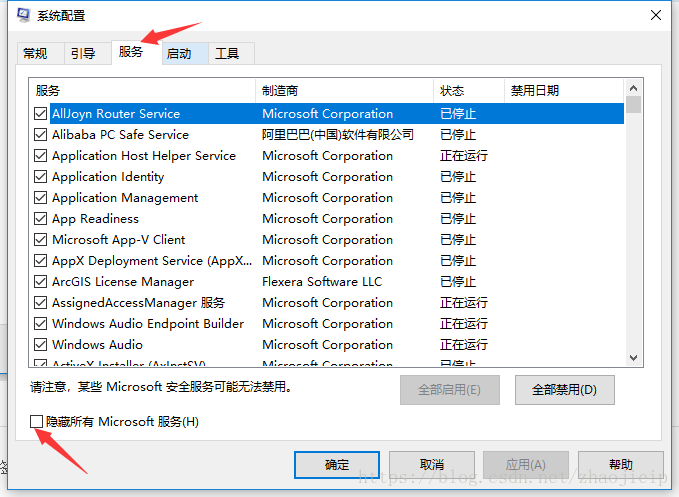This screenshot has height=497, width=679.
Task: Toggle App Readiness checkbox
Action: coord(40,219)
